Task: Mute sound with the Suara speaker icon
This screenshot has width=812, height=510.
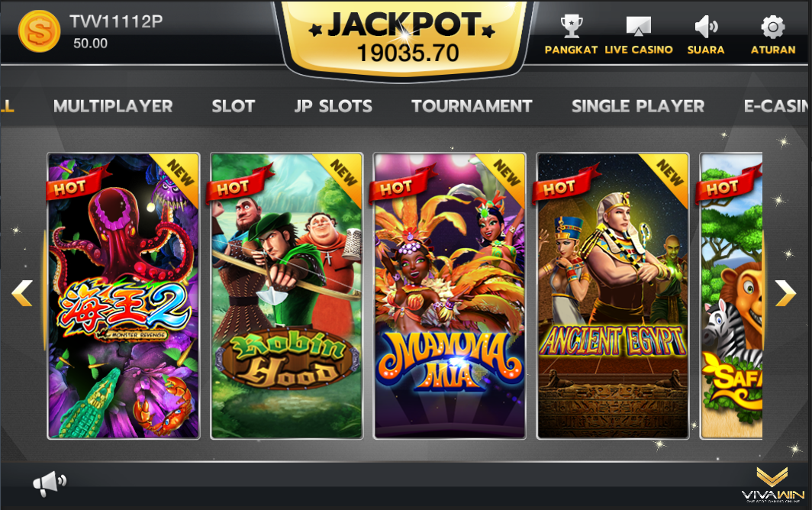Action: pyautogui.click(x=706, y=27)
